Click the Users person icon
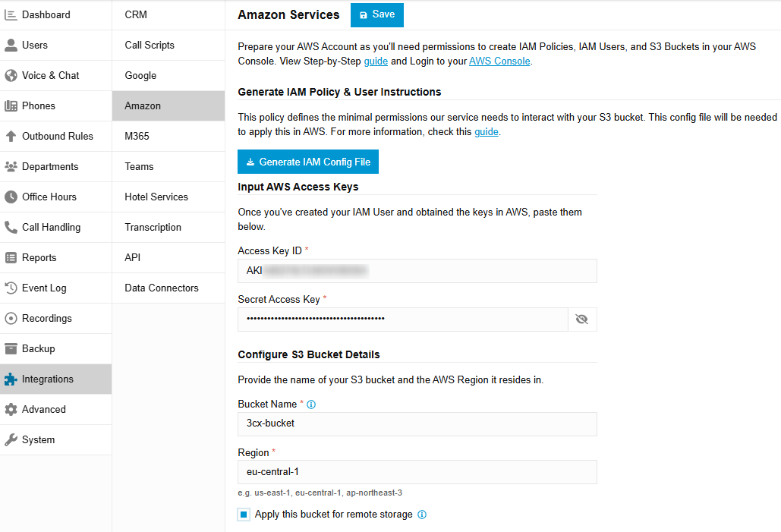The height and width of the screenshot is (532, 781). click(11, 46)
